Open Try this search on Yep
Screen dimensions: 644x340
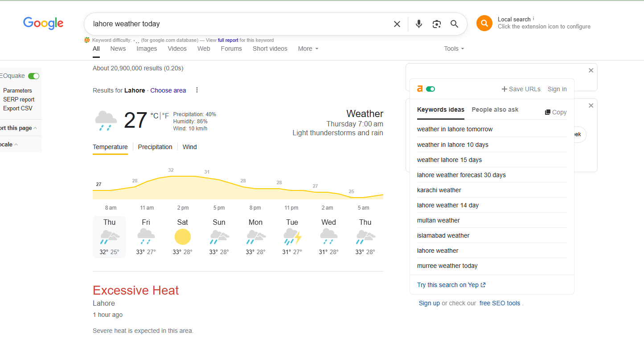click(x=451, y=285)
